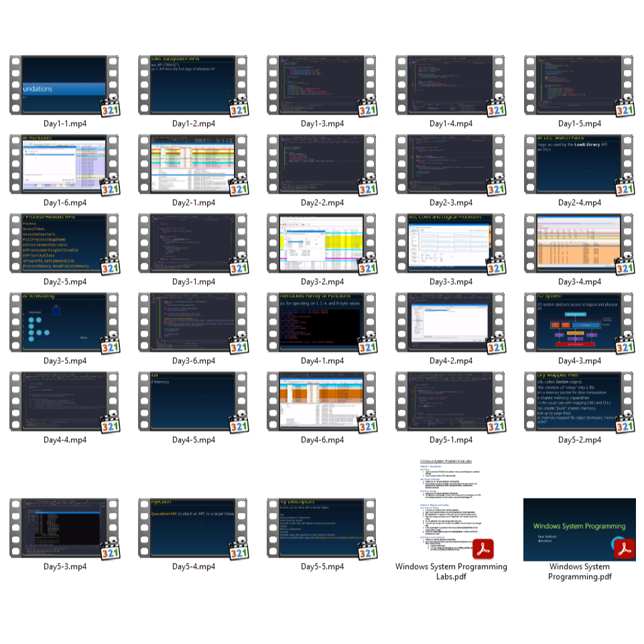Select the Day4-3.mp4 video icon
This screenshot has width=644, height=644.
[x=579, y=322]
